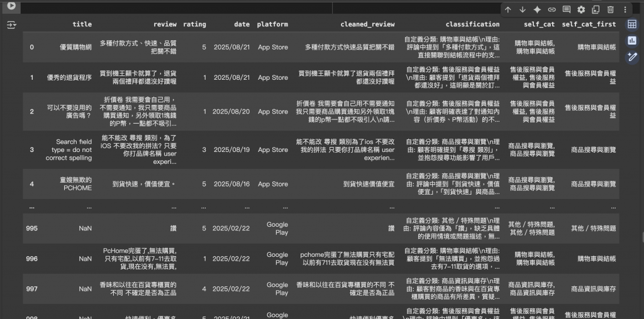644x319 pixels.
Task: Move the cell down with the arrow icon
Action: [523, 9]
